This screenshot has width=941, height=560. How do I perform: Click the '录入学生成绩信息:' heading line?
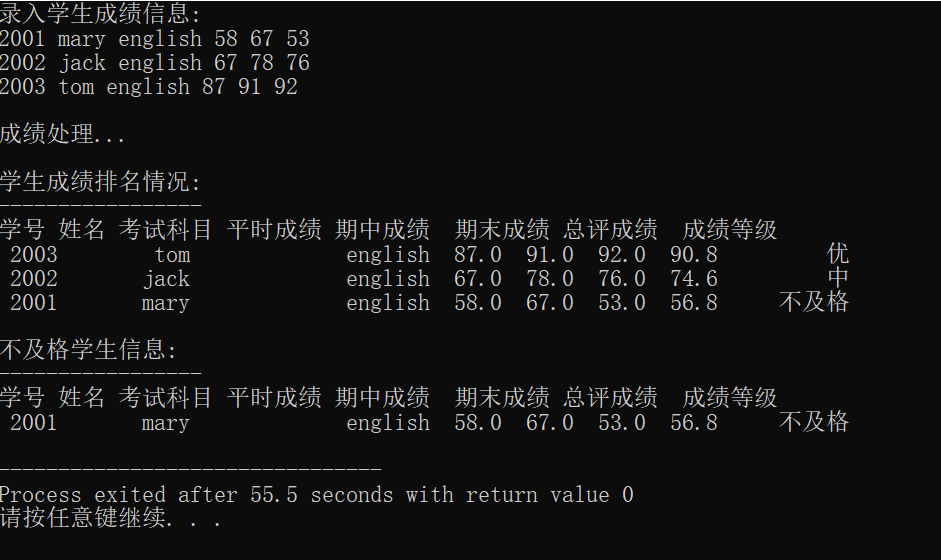(100, 15)
